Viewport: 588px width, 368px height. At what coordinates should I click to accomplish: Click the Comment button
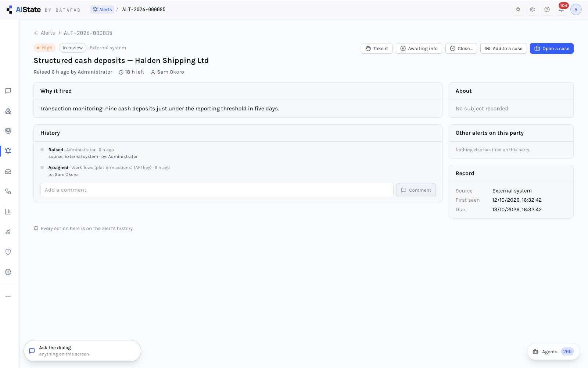pyautogui.click(x=416, y=190)
